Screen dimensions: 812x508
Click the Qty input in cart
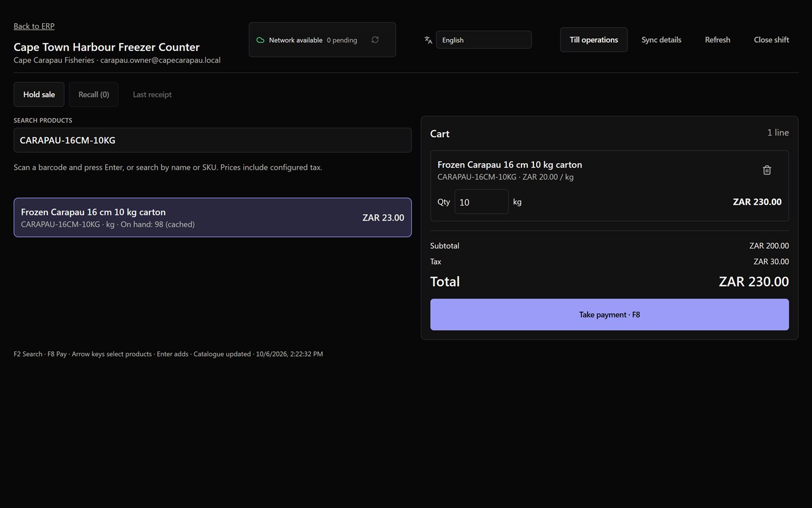[x=482, y=202]
